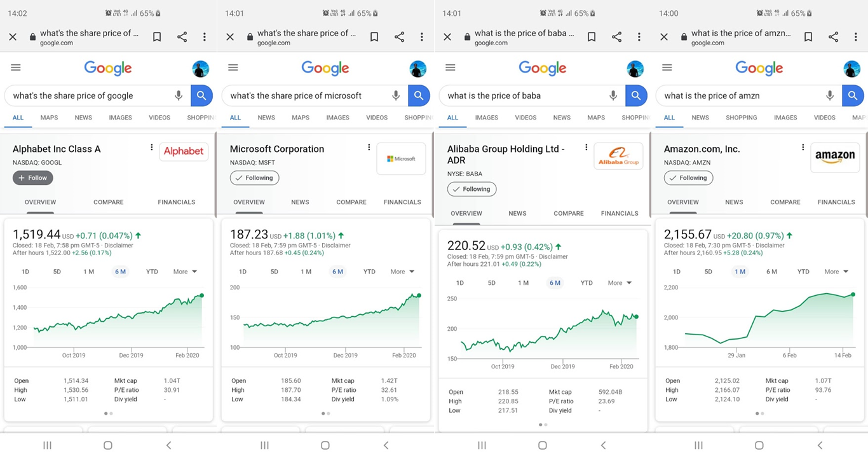The image size is (868, 458).
Task: Select YTD range on Alibaba chart
Action: pyautogui.click(x=587, y=283)
